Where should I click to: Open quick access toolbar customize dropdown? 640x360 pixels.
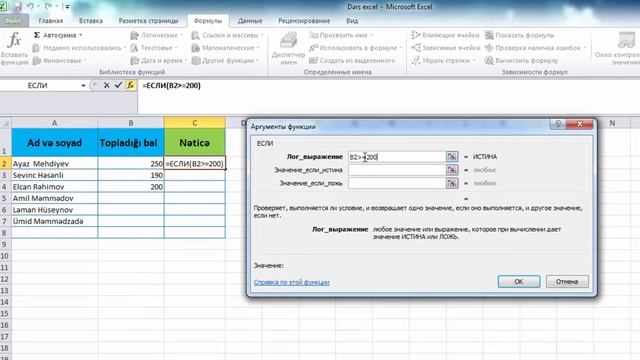(x=67, y=7)
